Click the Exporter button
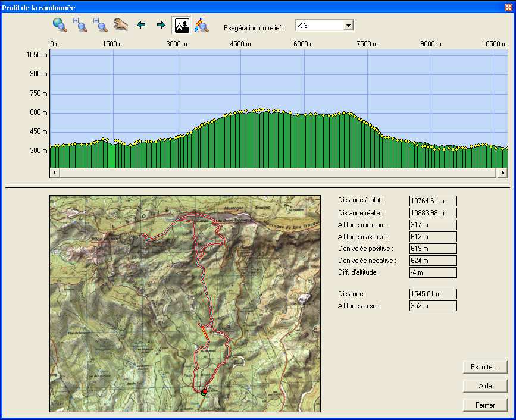Viewport: 516px width, 420px height. (485, 367)
